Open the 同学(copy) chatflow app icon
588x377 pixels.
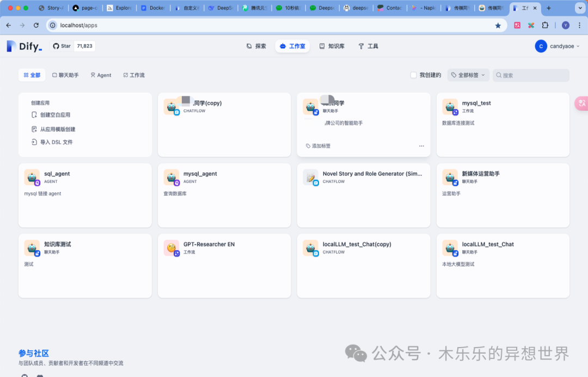171,107
